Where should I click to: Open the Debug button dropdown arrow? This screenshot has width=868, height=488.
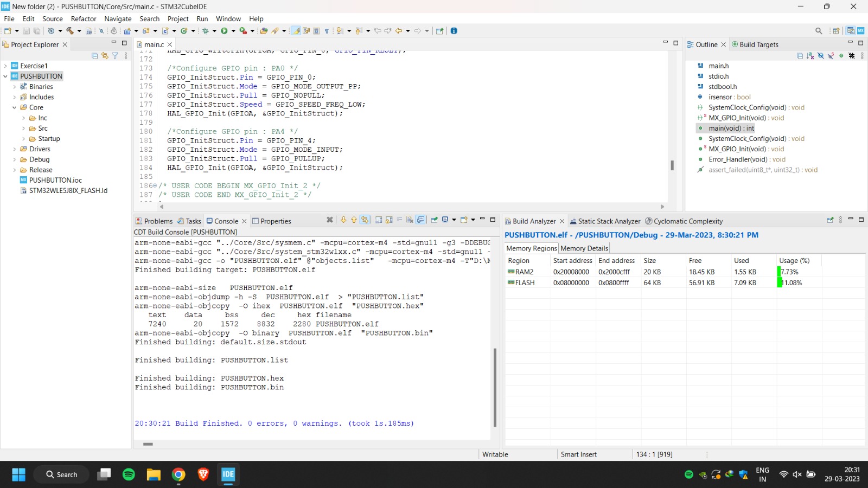tap(215, 31)
